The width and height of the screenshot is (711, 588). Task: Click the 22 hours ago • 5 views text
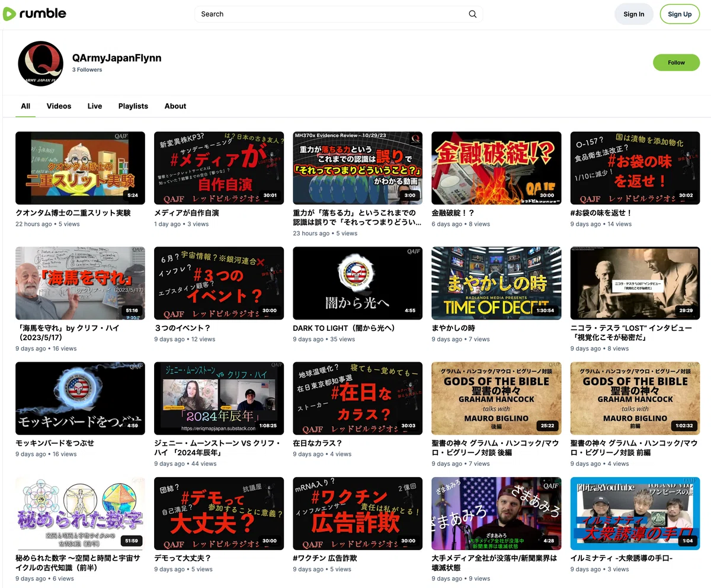coord(47,224)
